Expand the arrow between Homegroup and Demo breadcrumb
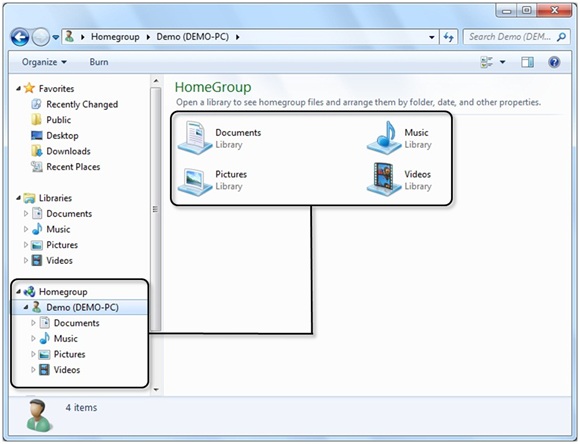 148,37
